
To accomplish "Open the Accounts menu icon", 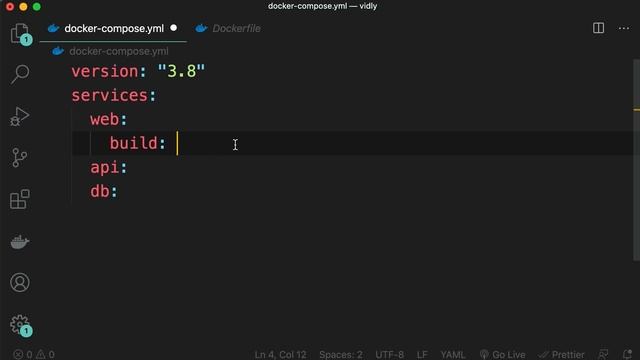I will point(20,282).
